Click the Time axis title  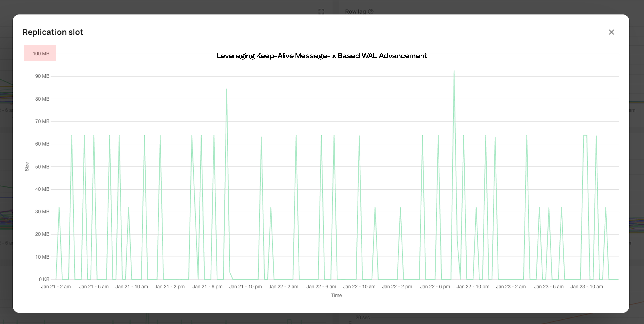[x=336, y=295]
